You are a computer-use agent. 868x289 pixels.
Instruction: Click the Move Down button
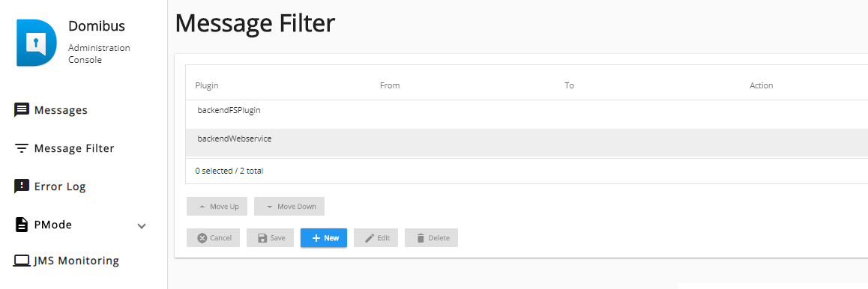pyautogui.click(x=289, y=206)
